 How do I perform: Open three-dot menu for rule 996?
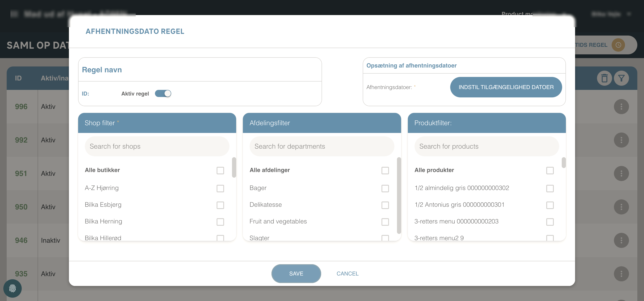(x=621, y=107)
